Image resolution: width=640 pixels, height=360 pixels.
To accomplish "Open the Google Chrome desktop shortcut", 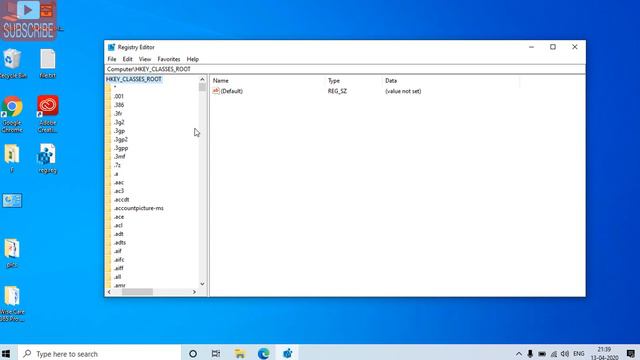I will (x=12, y=114).
